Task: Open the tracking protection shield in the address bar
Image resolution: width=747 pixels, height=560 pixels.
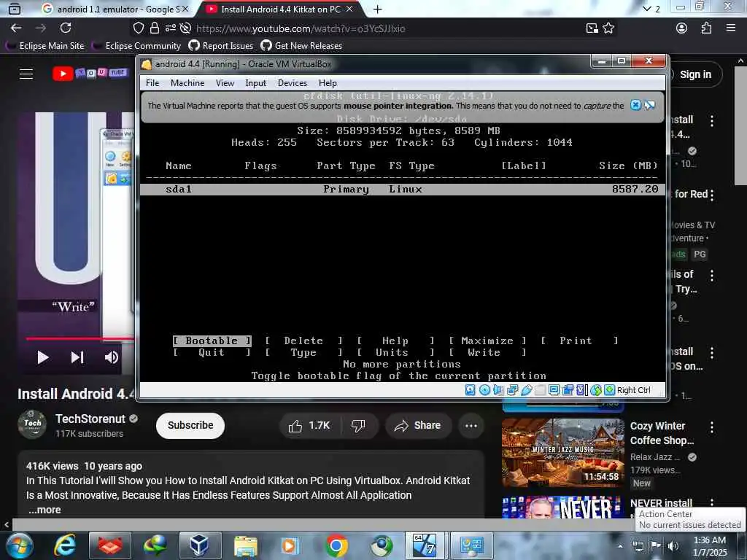Action: point(138,28)
